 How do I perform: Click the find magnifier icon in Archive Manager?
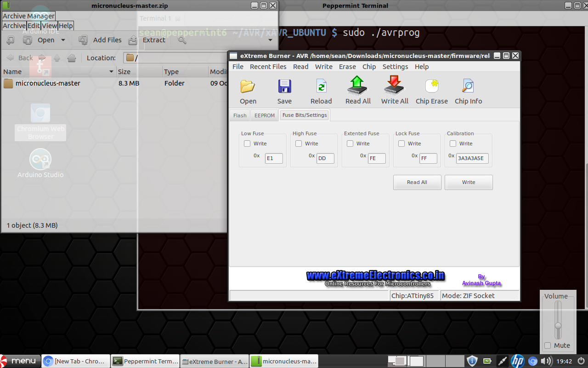tap(182, 40)
